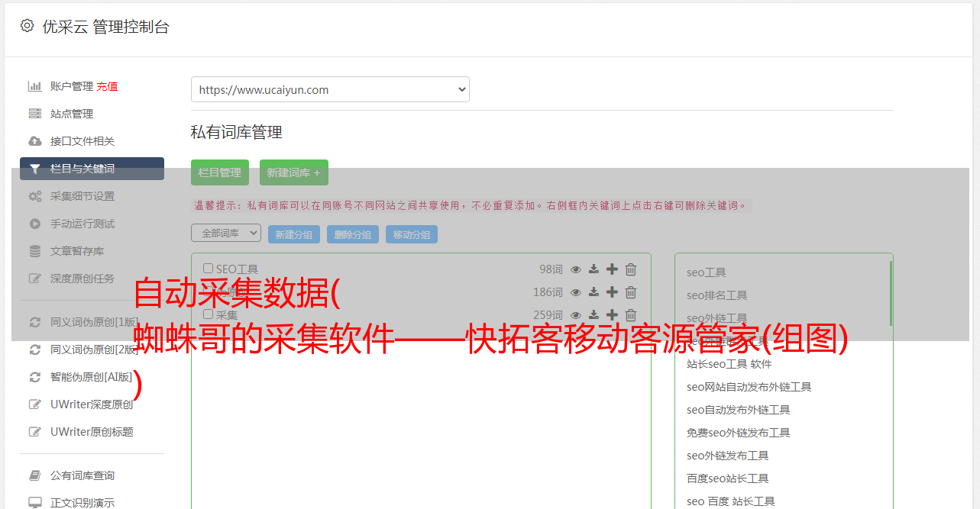Screen dimensions: 980x509
Task: Click the 186词 count
Action: [x=548, y=292]
